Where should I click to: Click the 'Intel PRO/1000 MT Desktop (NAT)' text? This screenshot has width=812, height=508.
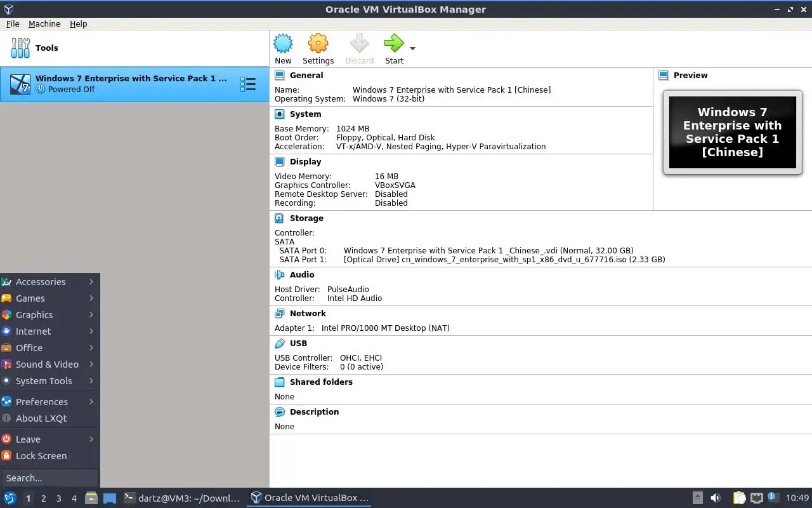[386, 328]
